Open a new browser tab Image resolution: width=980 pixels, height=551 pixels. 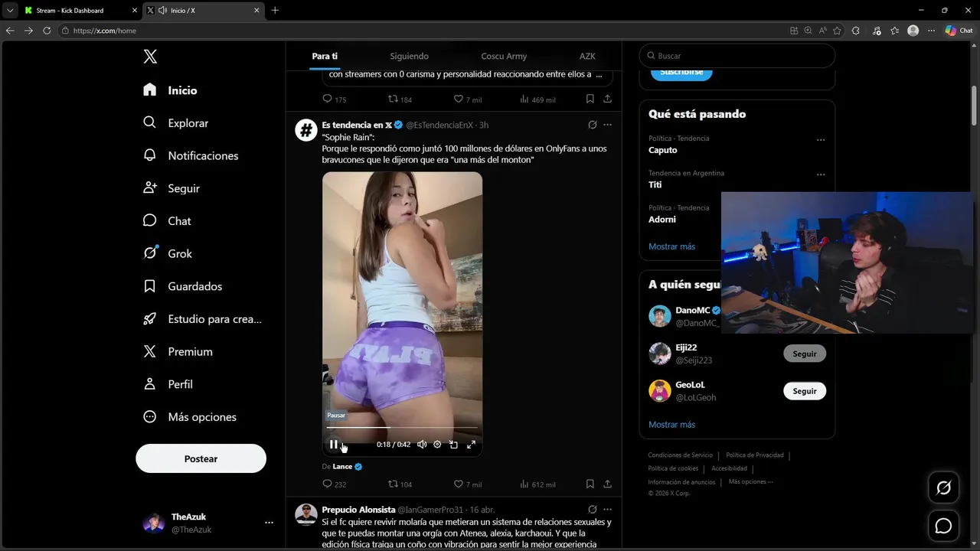click(275, 11)
